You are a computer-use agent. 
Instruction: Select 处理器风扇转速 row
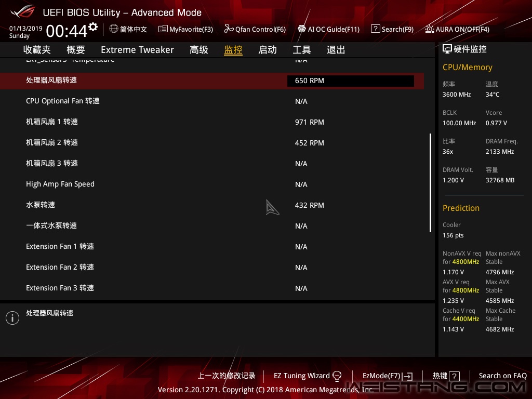(x=212, y=81)
